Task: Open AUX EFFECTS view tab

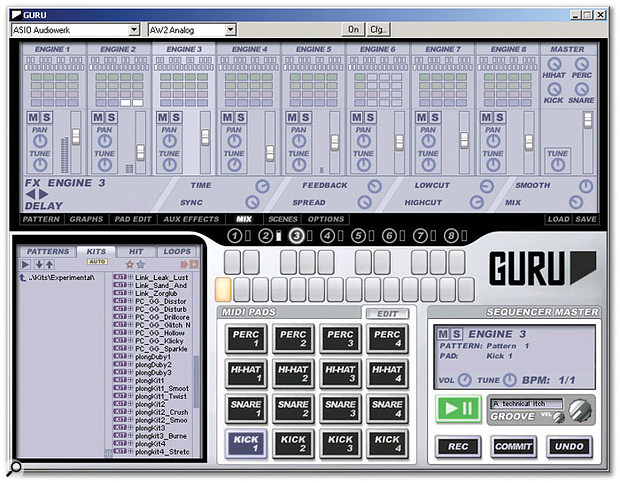Action: [191, 219]
